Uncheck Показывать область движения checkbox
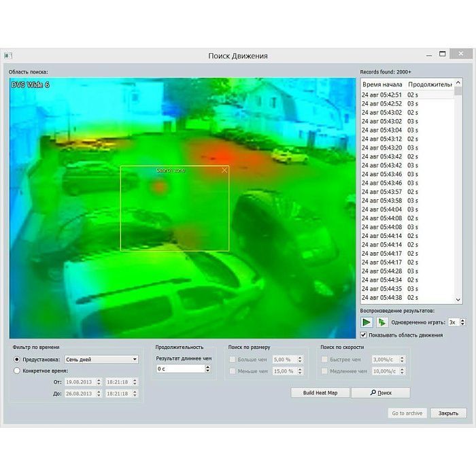The height and width of the screenshot is (476, 476). coord(363,335)
